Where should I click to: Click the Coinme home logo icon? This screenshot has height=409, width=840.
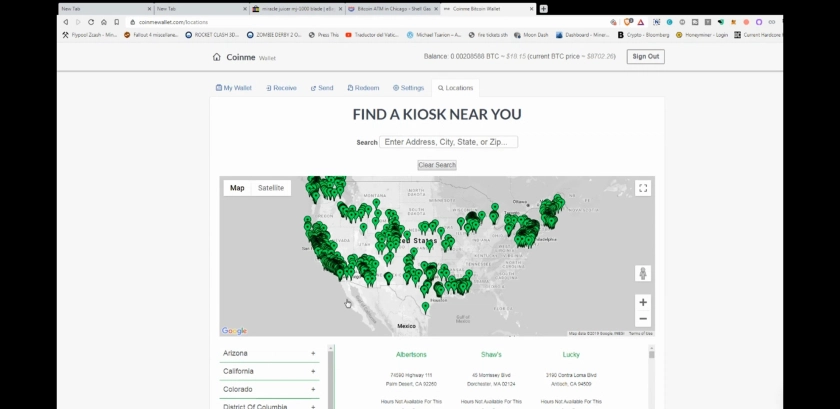216,57
